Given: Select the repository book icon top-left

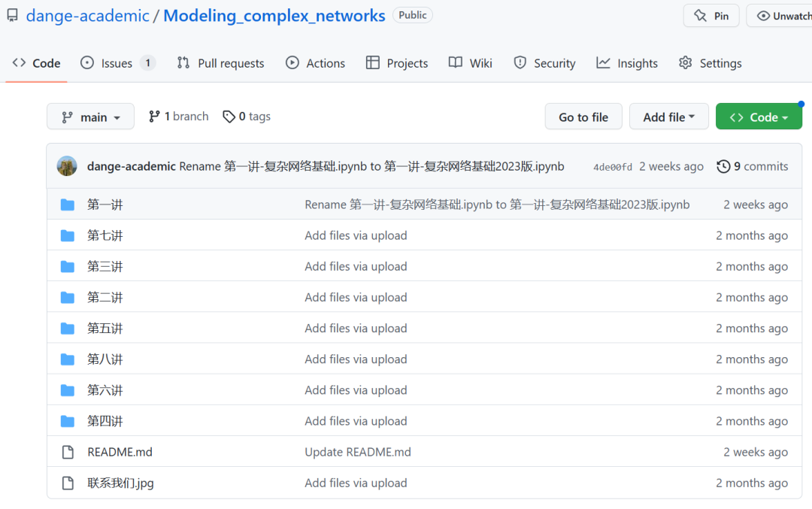Looking at the screenshot, I should (12, 15).
